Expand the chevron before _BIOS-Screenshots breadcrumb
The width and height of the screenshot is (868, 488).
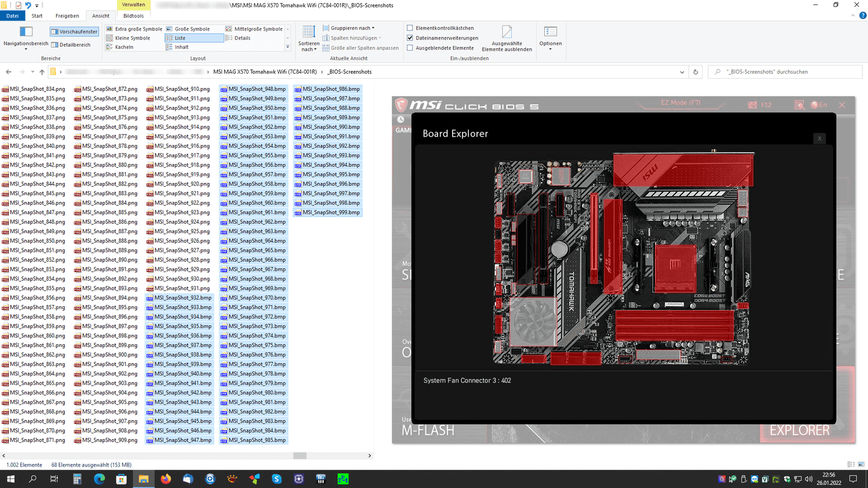[322, 72]
